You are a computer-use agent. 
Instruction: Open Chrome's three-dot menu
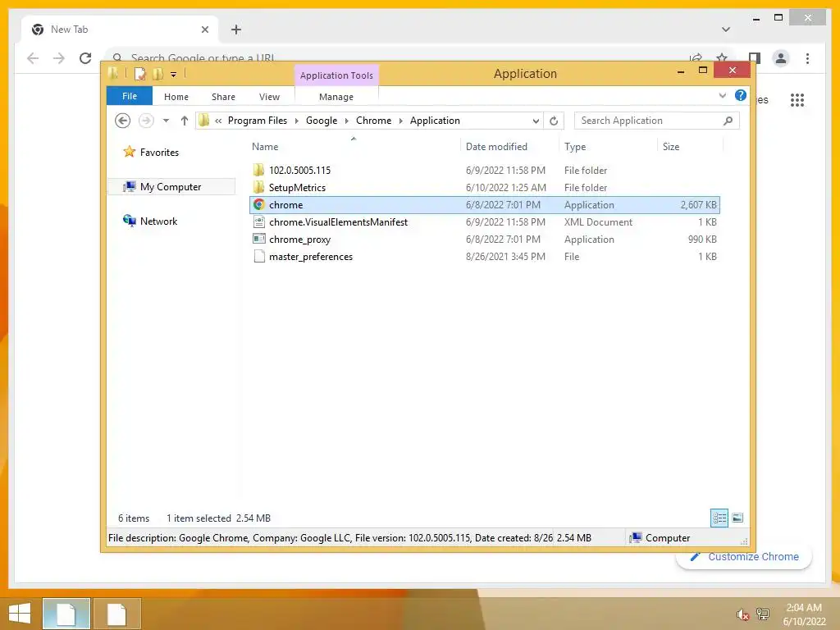tap(807, 58)
